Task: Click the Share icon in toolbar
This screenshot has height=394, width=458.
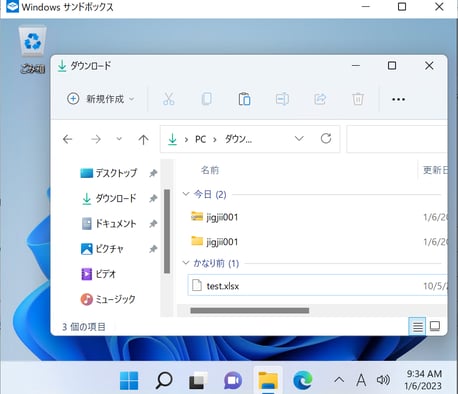Action: point(320,99)
